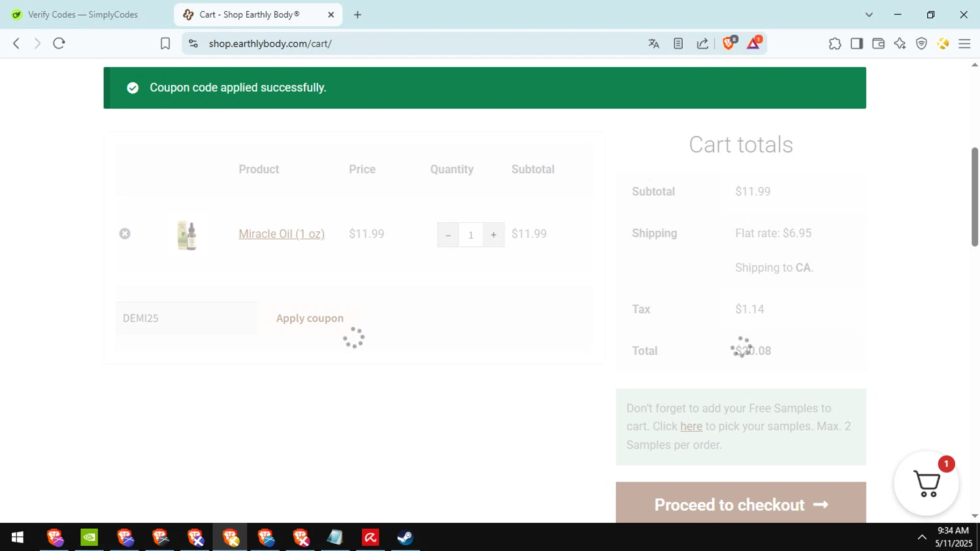
Task: Open Brave Rewards triangle icon
Action: [753, 43]
